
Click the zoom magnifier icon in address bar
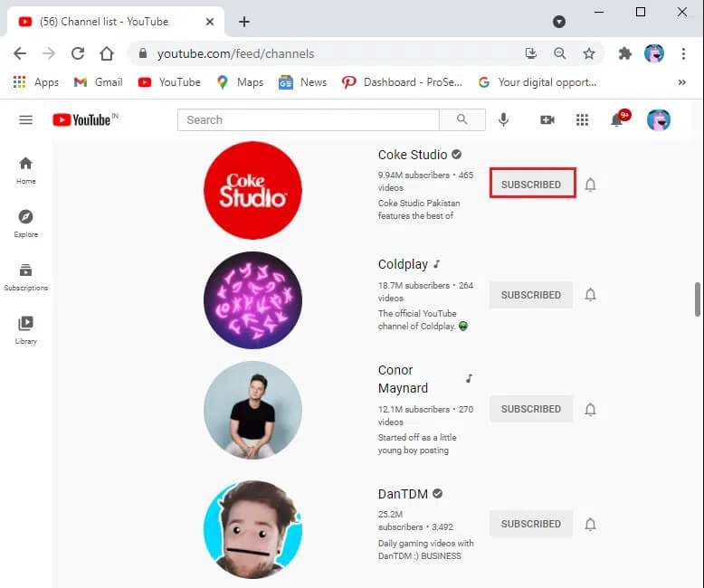click(559, 54)
